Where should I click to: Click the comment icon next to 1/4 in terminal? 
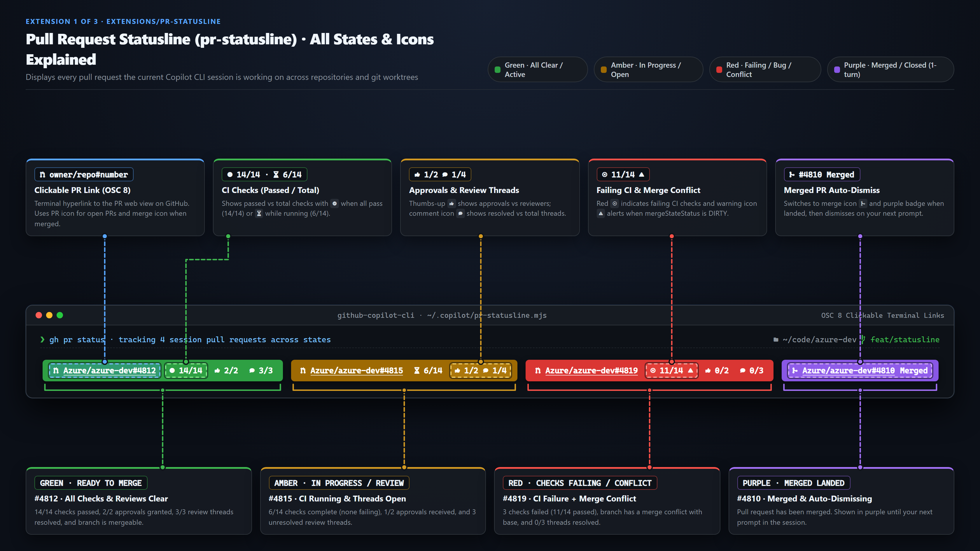point(485,370)
